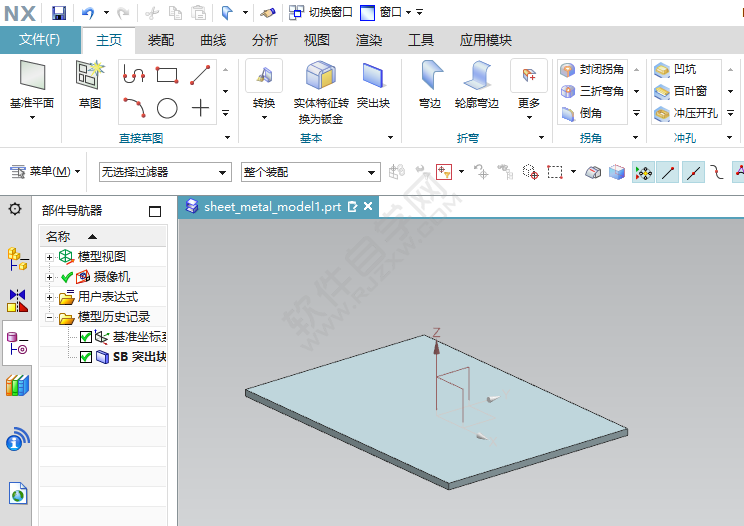The image size is (744, 526).
Task: Click the Contour Flange (轮廓弯边) tool
Action: tap(476, 84)
